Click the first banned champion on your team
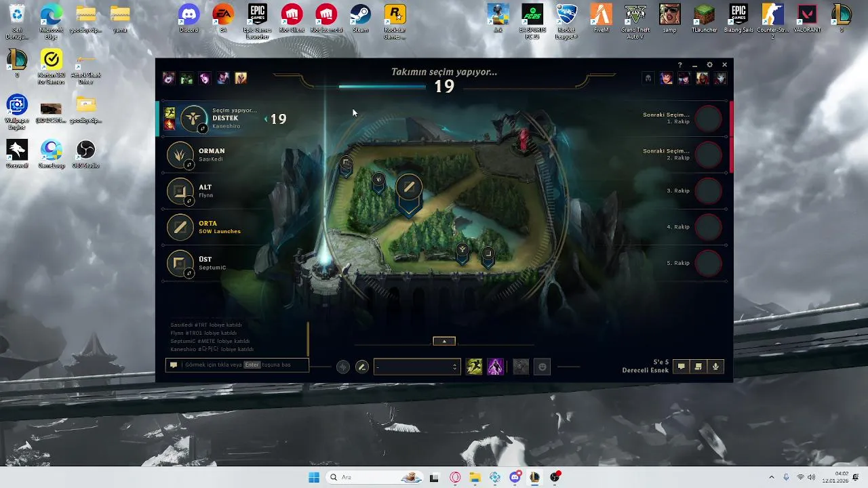 point(168,78)
